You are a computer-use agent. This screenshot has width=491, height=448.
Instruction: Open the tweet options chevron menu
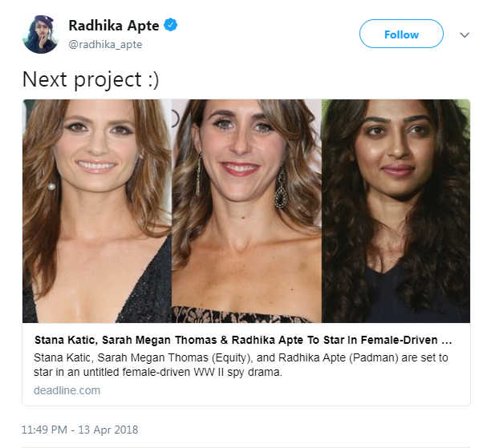(464, 35)
